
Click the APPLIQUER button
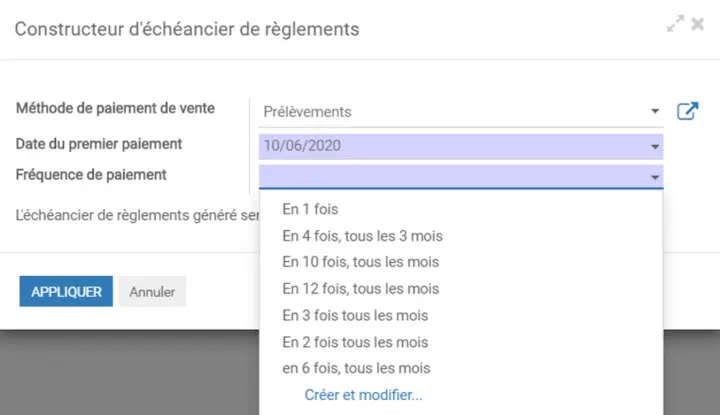tap(66, 292)
